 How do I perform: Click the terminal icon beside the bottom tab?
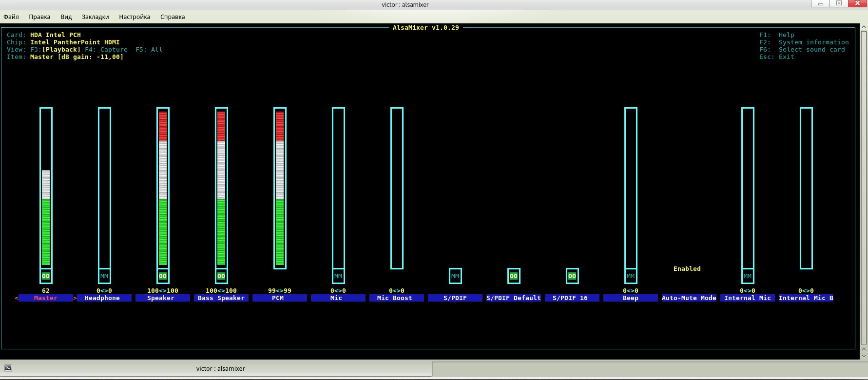8,368
